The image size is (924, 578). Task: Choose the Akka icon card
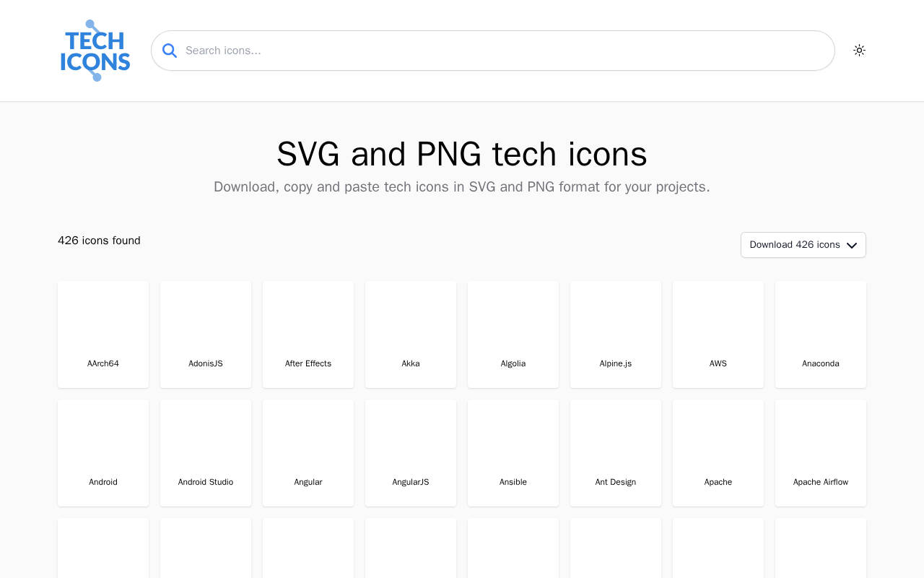tap(411, 335)
